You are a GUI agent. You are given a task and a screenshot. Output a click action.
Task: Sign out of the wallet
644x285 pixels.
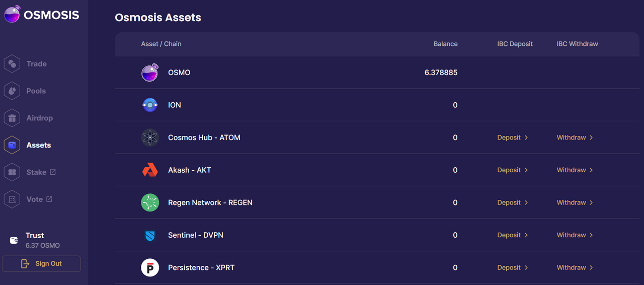[x=41, y=264]
